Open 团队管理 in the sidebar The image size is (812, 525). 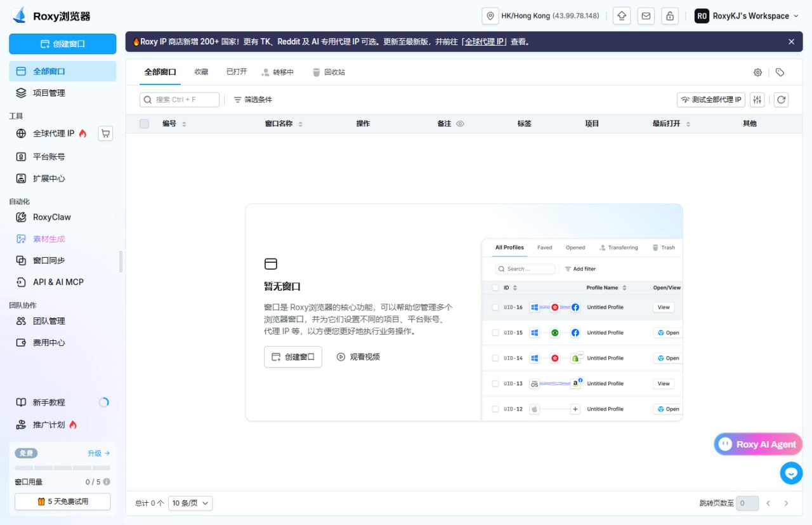pos(63,321)
